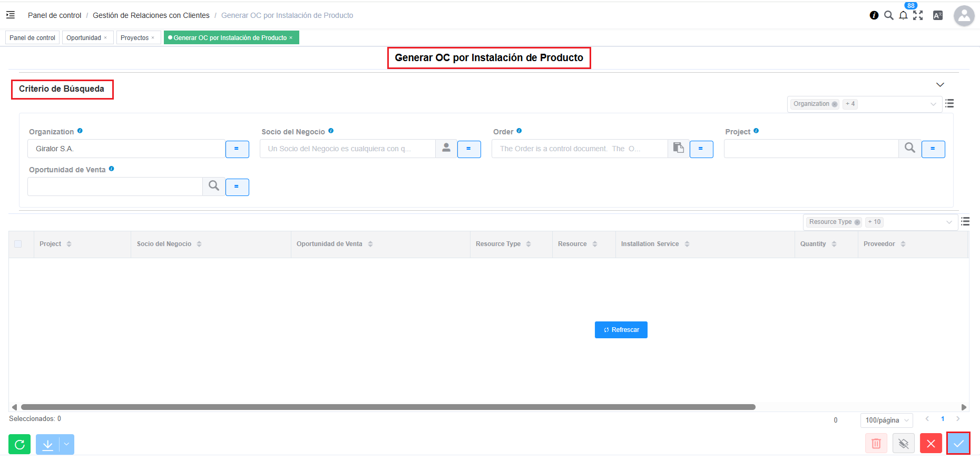Screen dimensions: 980x470
Task: Click the green refresh icon button
Action: coord(19,444)
